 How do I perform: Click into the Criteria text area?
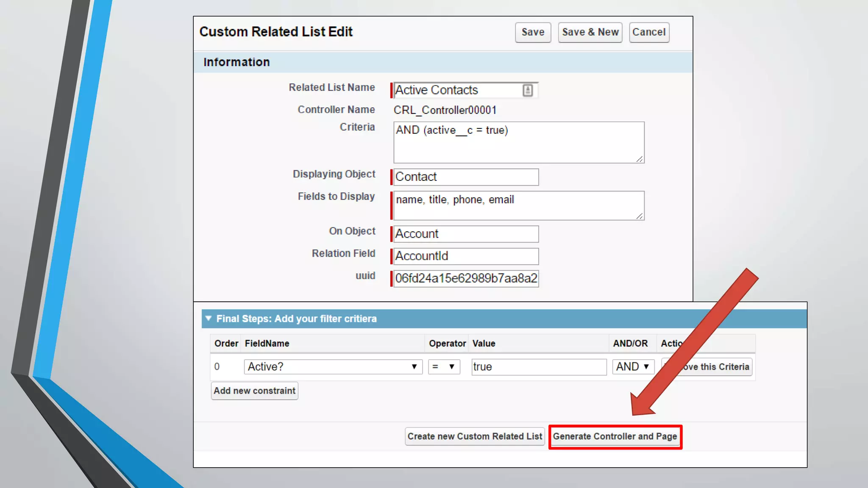coord(518,143)
